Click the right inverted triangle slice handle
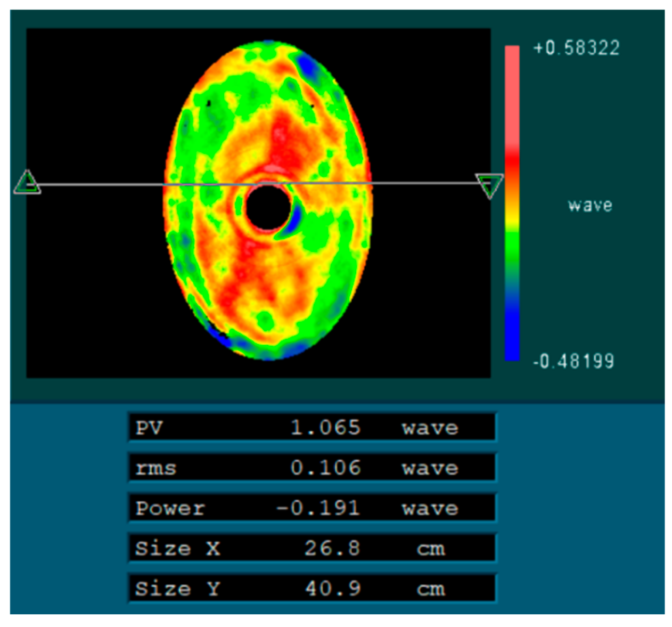 coord(489,185)
